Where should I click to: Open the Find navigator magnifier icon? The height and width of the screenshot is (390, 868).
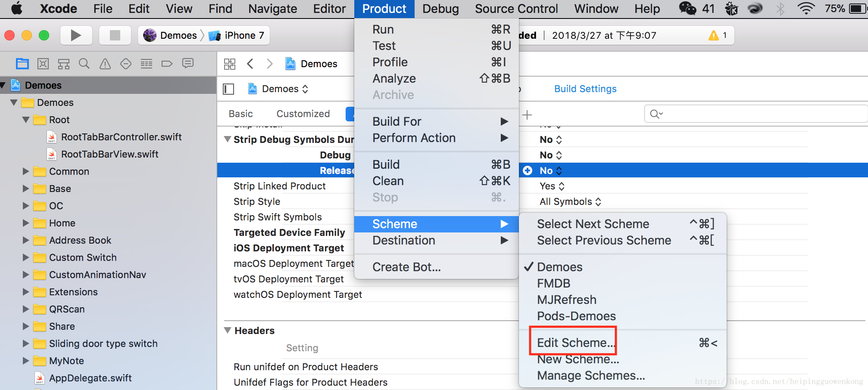coord(84,63)
